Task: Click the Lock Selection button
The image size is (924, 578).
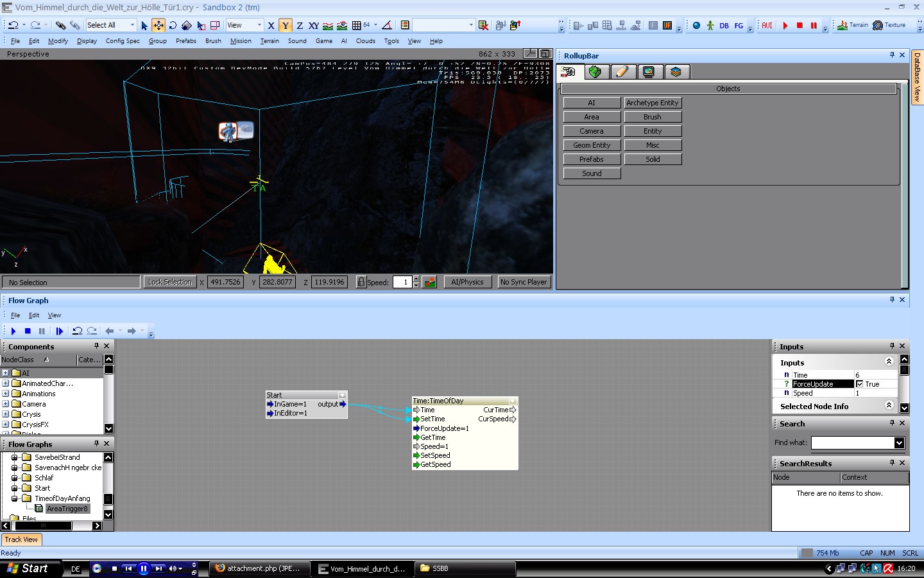Action: [x=169, y=282]
